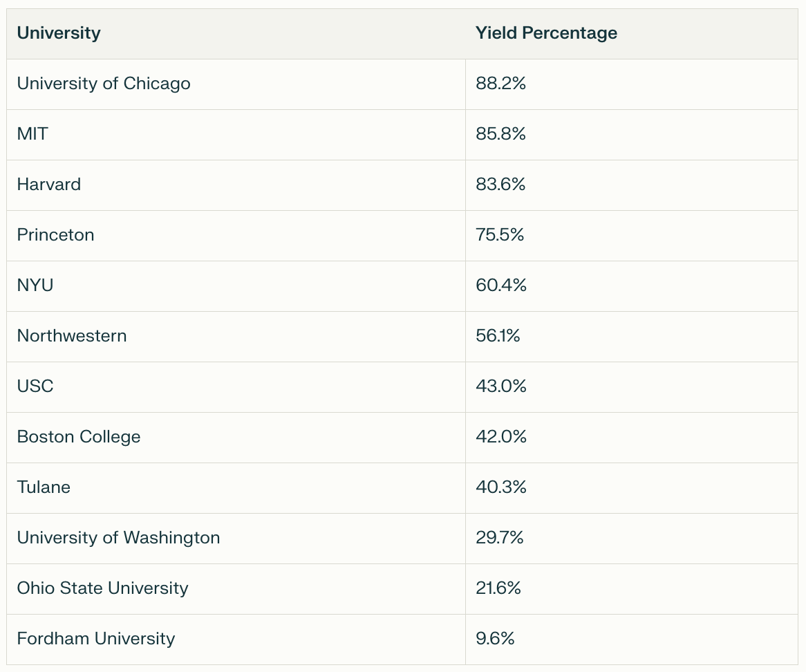This screenshot has width=806, height=672.
Task: Select the USC cell
Action: (35, 386)
